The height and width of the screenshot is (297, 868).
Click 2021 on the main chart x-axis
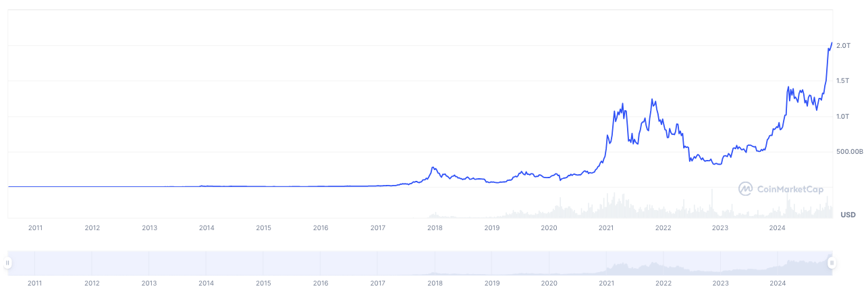pyautogui.click(x=606, y=228)
